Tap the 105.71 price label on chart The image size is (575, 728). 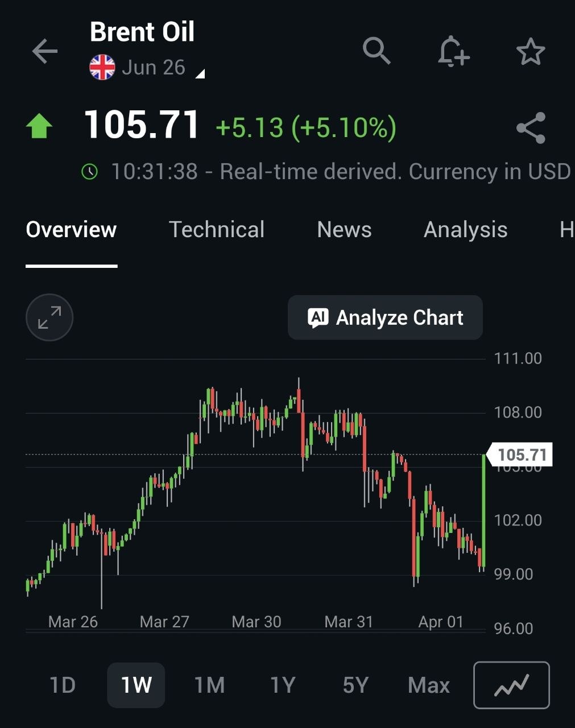click(521, 454)
